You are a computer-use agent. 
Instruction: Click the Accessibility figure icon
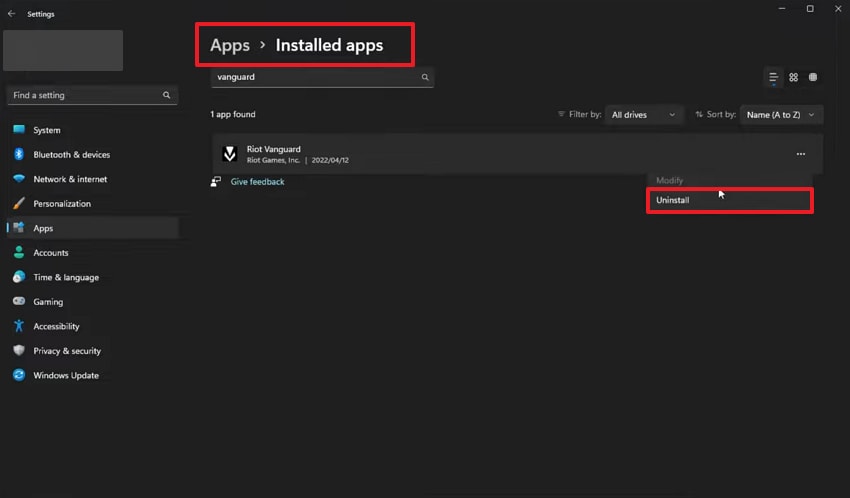point(19,326)
